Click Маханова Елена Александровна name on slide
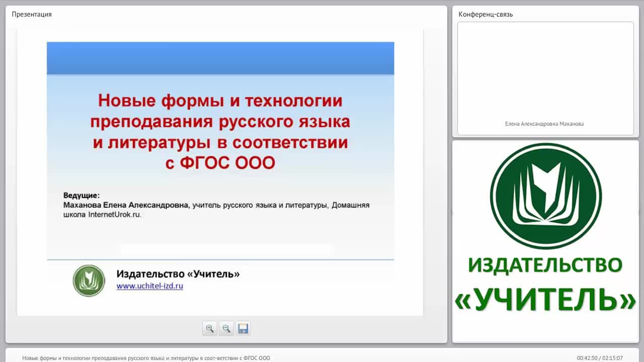The height and width of the screenshot is (362, 644). click(x=126, y=205)
